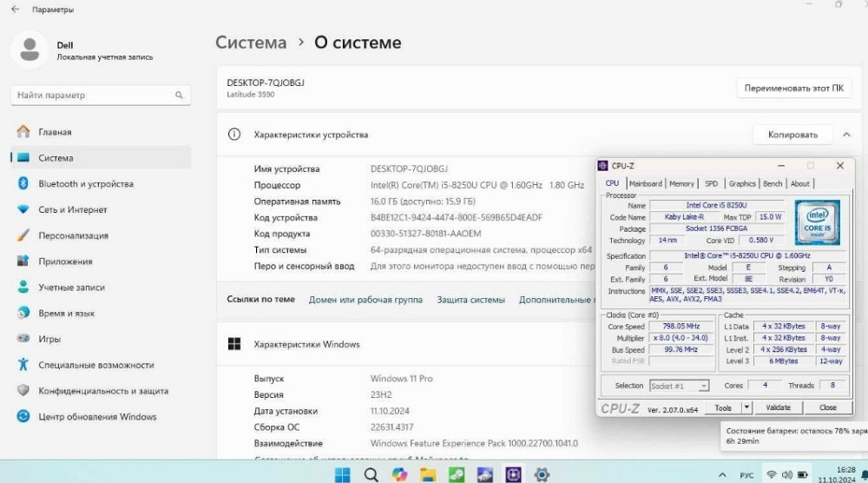
Task: Click the clock showing 16:28
Action: (845, 470)
